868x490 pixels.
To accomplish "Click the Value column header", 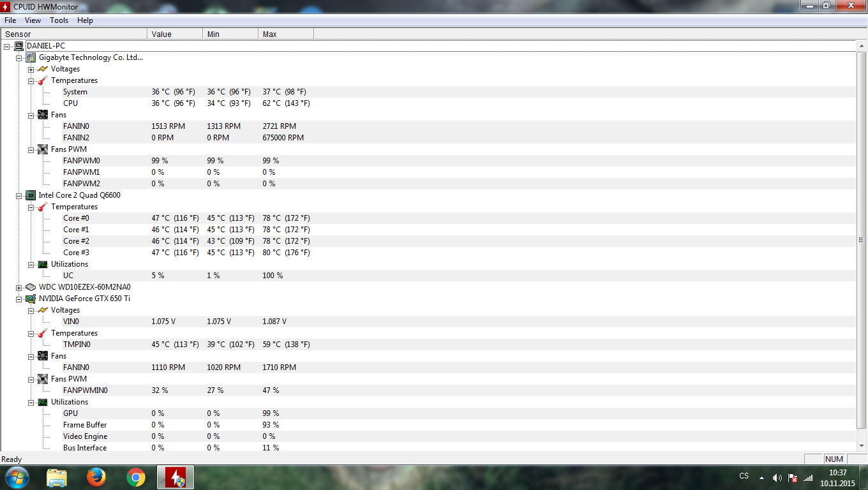I will (175, 34).
